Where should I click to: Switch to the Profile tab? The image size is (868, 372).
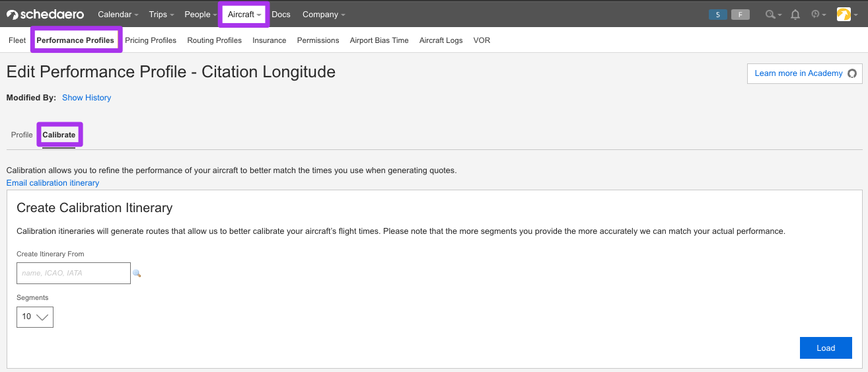point(22,135)
